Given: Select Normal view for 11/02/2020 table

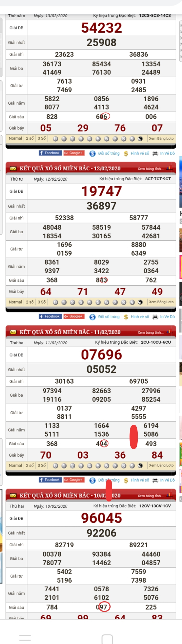Looking at the screenshot, I should point(15,465).
